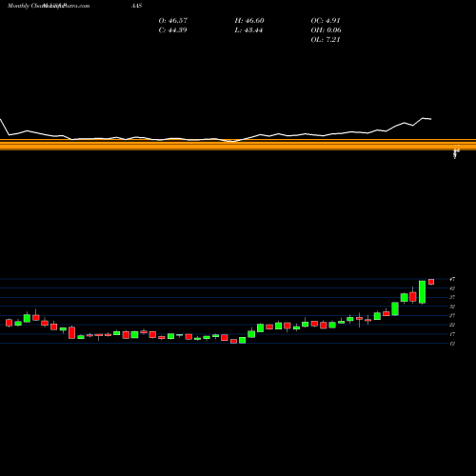Click the close value C: 44.39
This screenshot has width=476, height=476.
pyautogui.click(x=172, y=30)
